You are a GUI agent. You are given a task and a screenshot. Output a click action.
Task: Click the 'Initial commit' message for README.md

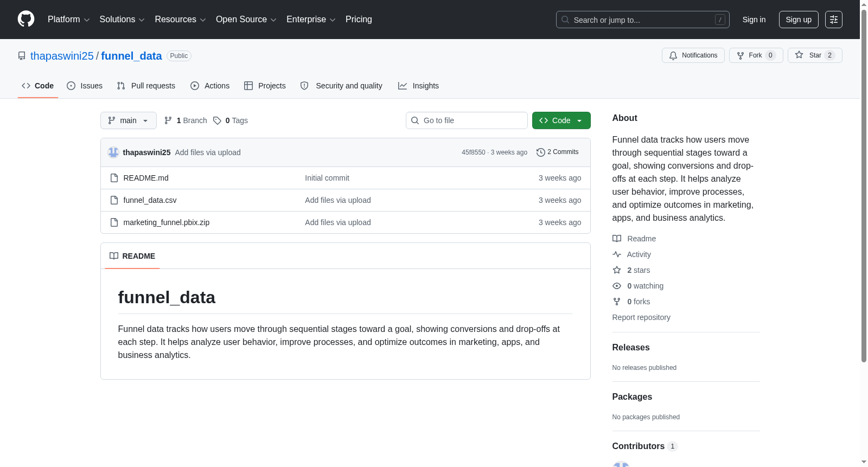[x=327, y=178]
